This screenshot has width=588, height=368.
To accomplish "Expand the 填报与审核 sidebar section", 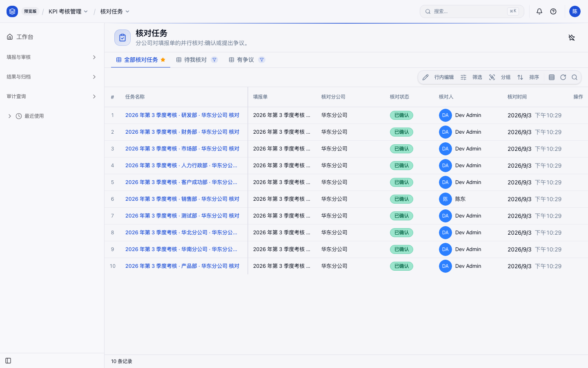I will coord(52,57).
